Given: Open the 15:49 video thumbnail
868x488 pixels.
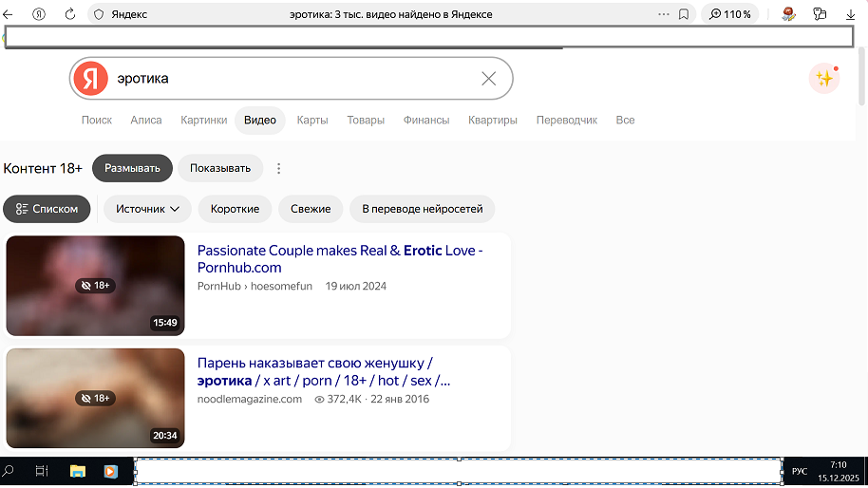Looking at the screenshot, I should [x=95, y=286].
